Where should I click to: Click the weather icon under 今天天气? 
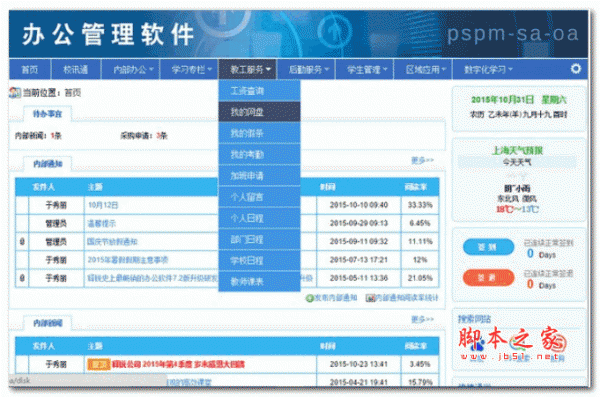517,176
